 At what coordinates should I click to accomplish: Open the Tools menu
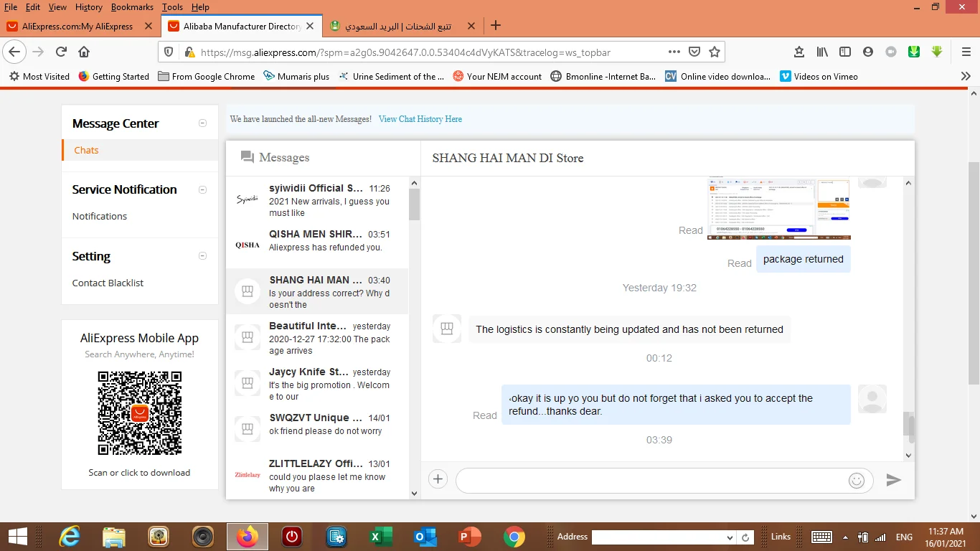point(172,7)
